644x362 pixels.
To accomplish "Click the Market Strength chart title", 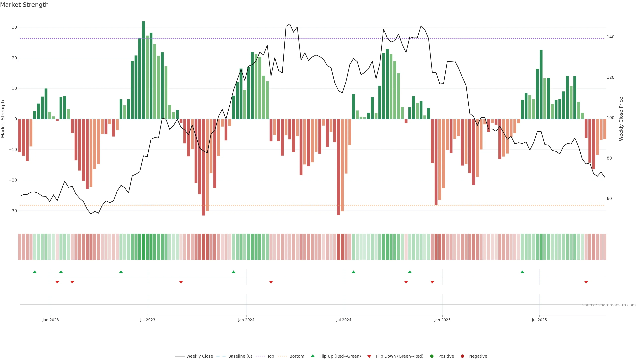I will tap(24, 5).
